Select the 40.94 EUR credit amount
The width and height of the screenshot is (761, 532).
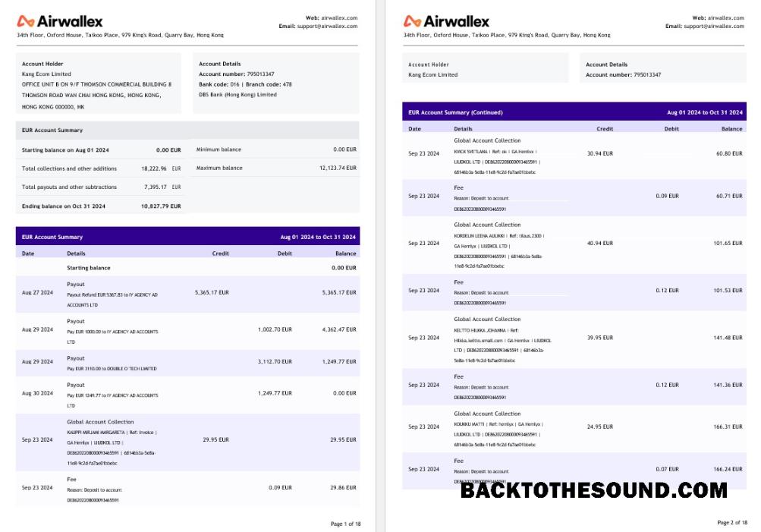[x=600, y=243]
